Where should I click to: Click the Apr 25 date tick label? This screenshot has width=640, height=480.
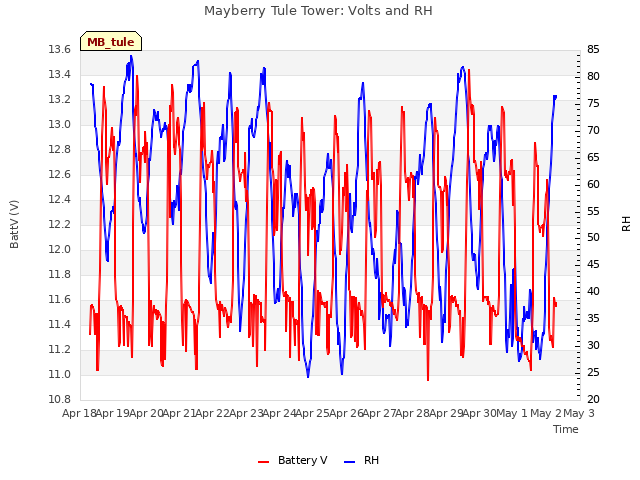point(313,413)
